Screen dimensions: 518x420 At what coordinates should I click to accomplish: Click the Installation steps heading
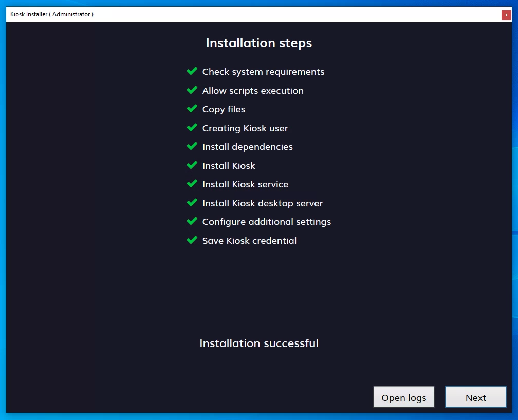click(x=259, y=43)
